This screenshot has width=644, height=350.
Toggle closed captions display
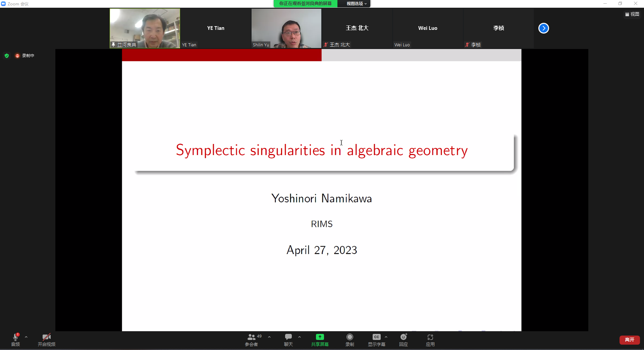pos(376,338)
